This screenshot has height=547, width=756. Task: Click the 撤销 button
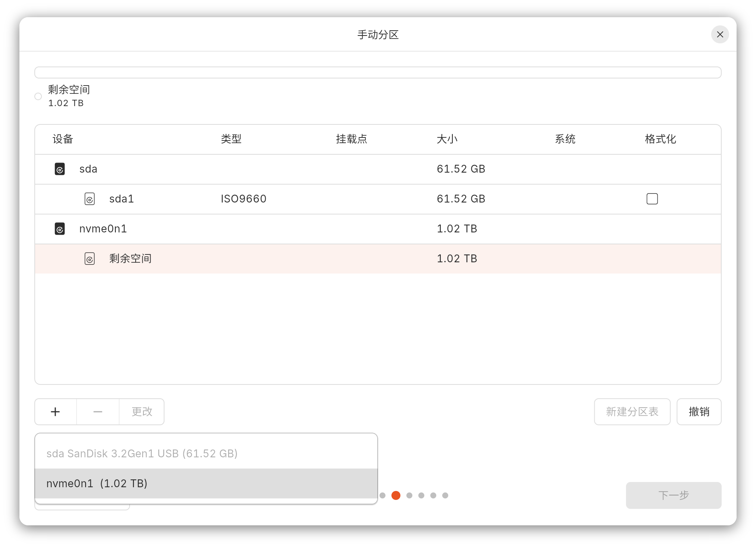[x=699, y=412]
